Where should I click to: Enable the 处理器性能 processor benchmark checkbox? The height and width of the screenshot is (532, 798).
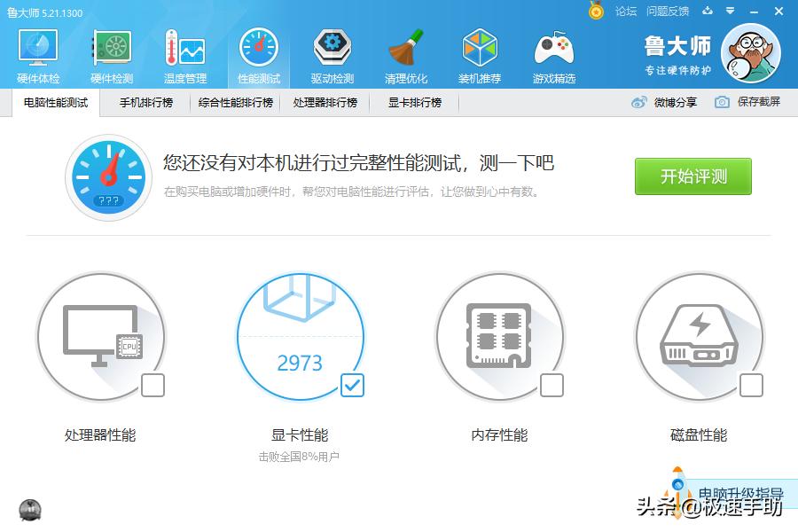click(153, 386)
